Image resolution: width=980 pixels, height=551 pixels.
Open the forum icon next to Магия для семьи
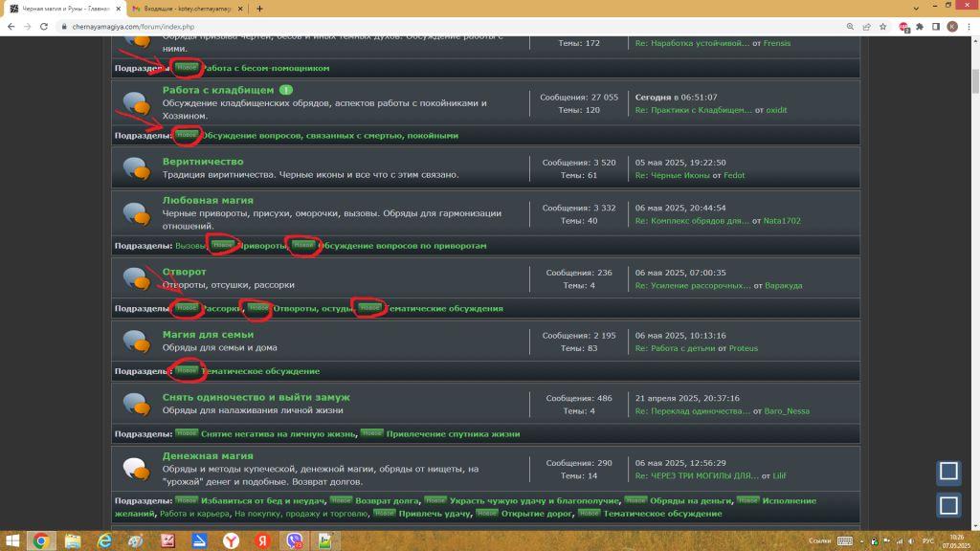pos(136,342)
